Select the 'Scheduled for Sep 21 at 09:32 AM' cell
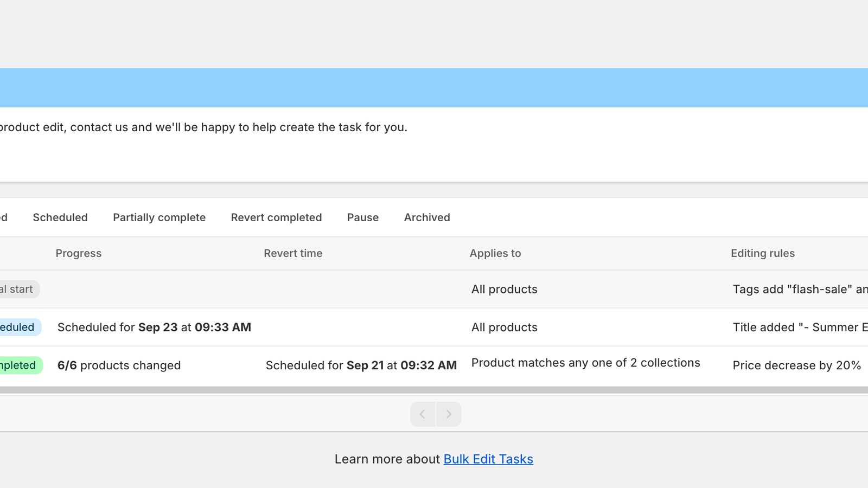 click(x=361, y=365)
